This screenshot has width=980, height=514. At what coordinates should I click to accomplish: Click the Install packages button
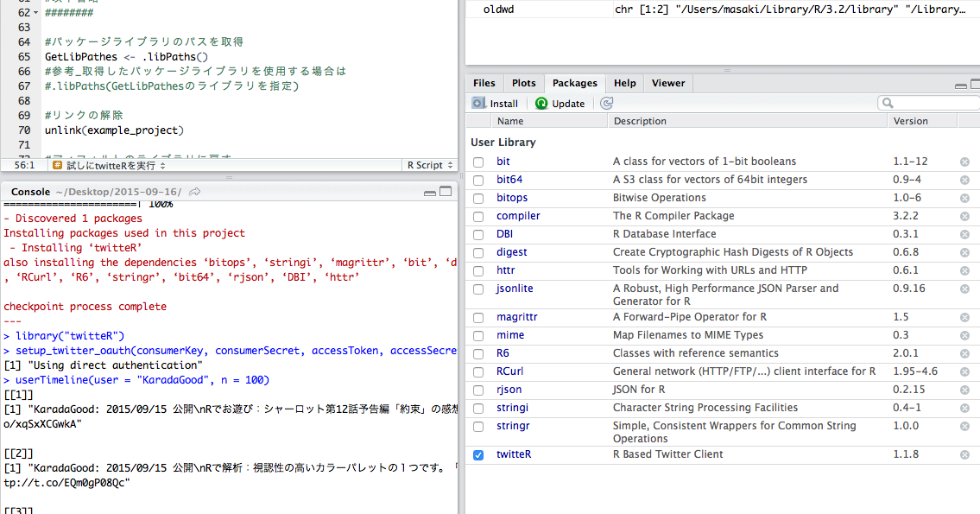click(x=495, y=103)
